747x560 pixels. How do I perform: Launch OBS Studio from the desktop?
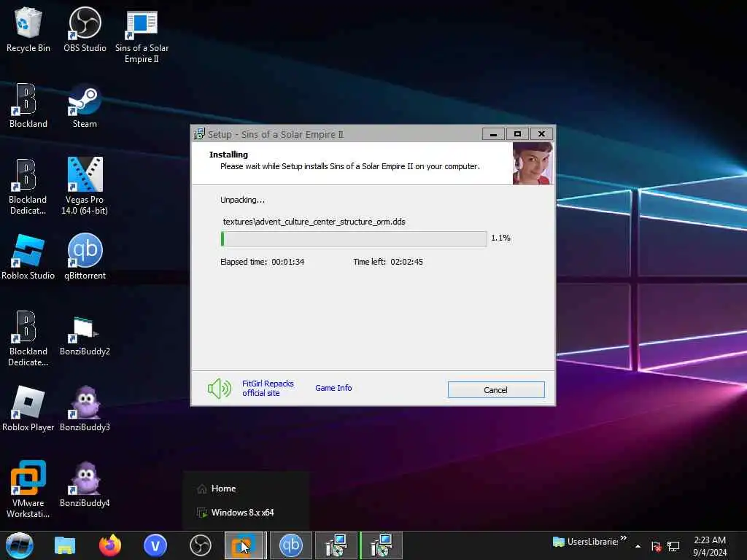(x=85, y=29)
